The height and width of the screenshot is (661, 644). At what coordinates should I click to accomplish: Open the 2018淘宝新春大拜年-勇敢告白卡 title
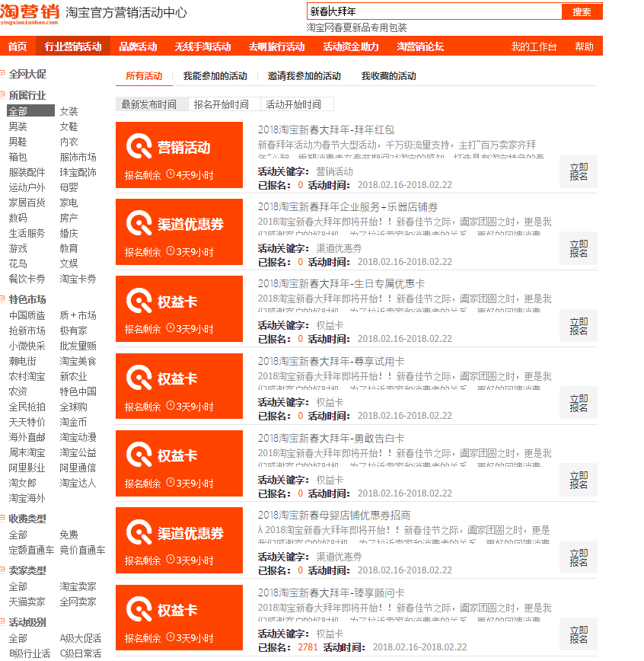[x=331, y=439]
